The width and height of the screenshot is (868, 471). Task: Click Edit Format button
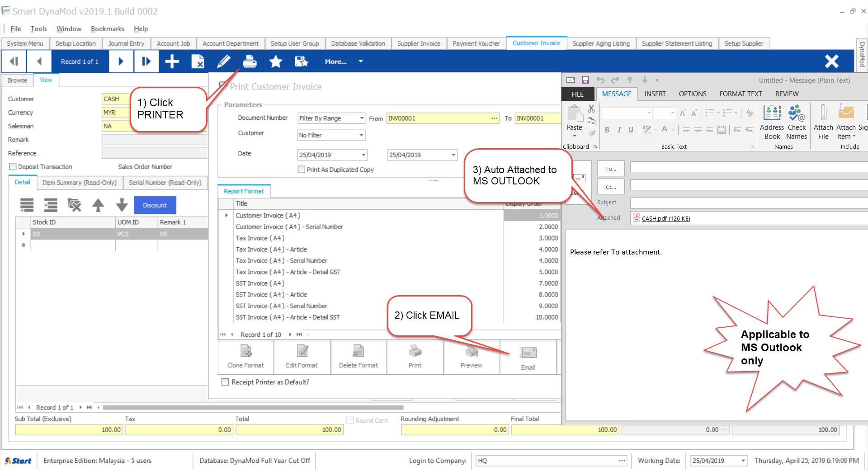coord(302,357)
